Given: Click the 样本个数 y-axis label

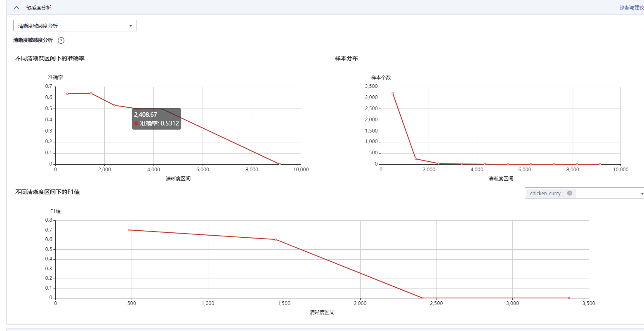Looking at the screenshot, I should point(381,78).
